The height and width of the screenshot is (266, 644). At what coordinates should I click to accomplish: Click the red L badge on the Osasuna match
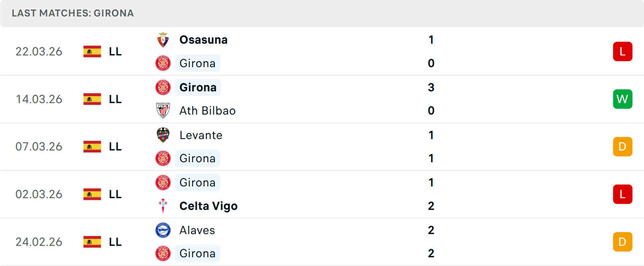623,51
